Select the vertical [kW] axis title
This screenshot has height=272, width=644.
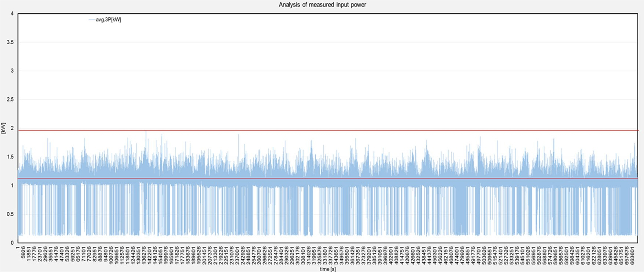[x=3, y=128]
